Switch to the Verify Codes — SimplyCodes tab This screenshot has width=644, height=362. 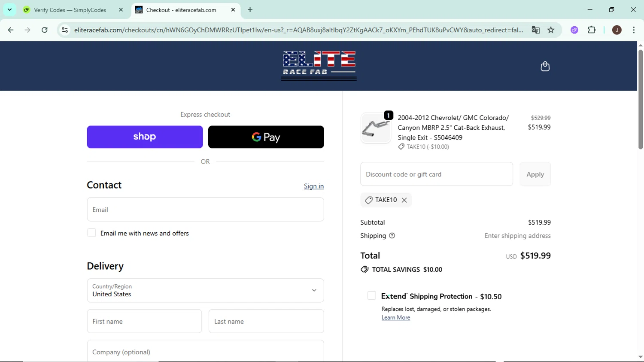coord(73,9)
